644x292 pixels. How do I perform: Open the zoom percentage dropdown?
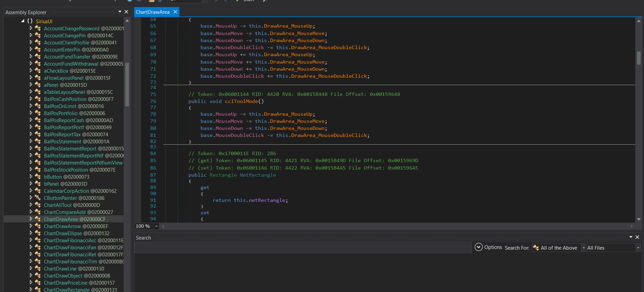[x=156, y=226]
